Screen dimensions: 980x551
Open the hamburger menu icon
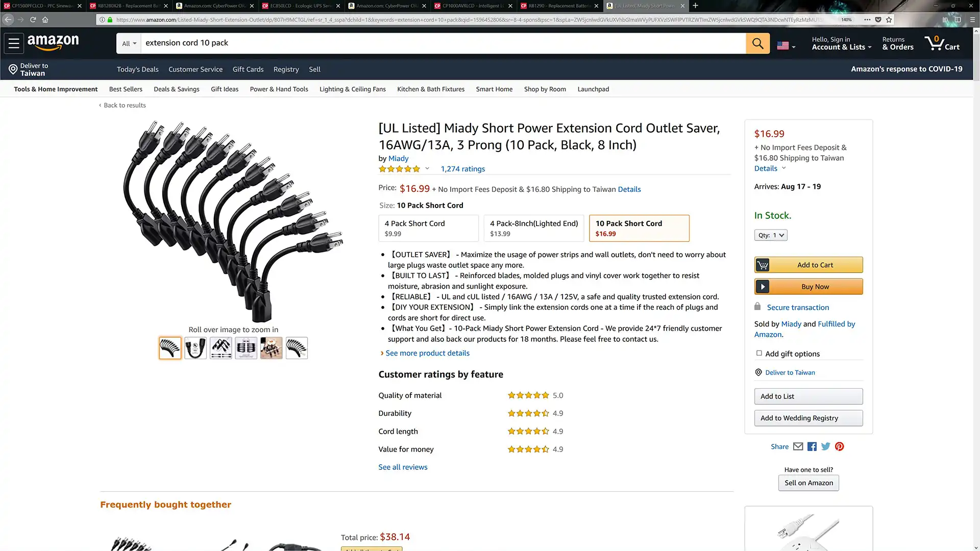pos(14,43)
